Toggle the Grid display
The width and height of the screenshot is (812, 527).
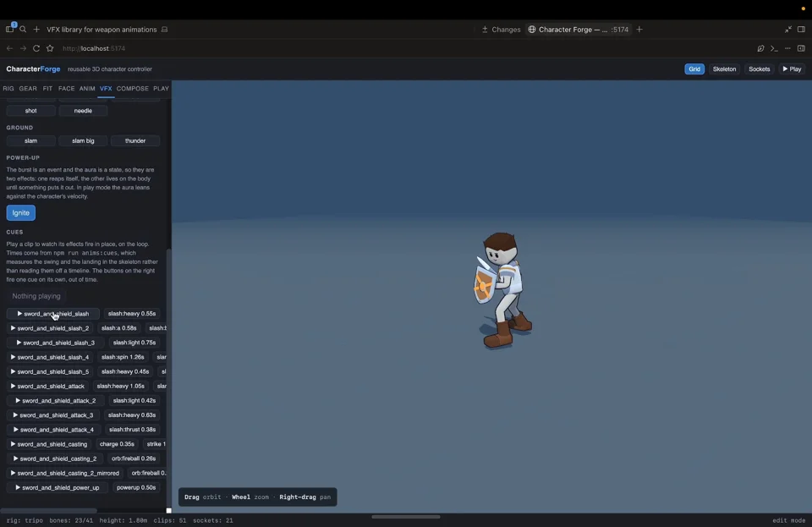click(x=694, y=69)
